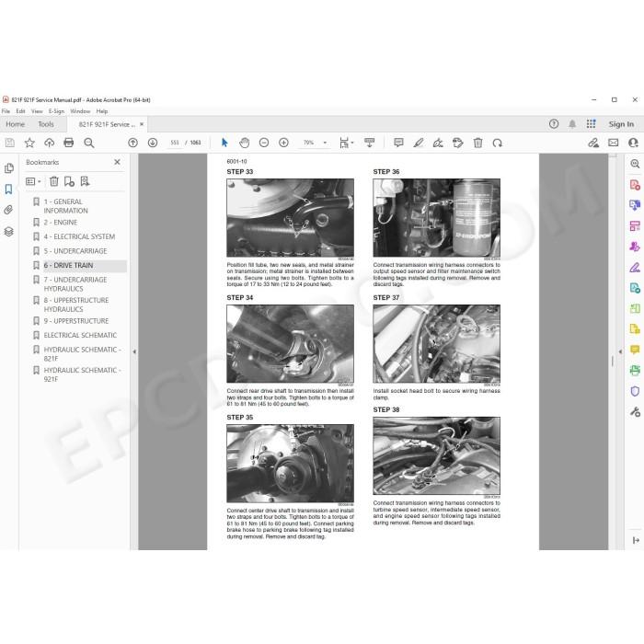644x644 pixels.
Task: Click the page number field
Action: (x=175, y=143)
